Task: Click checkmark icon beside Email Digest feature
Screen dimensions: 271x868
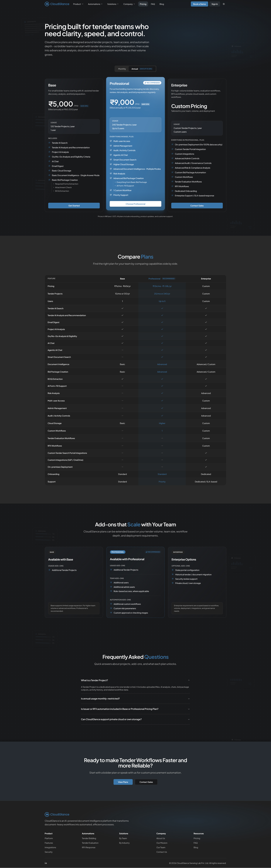Action: pos(49,166)
